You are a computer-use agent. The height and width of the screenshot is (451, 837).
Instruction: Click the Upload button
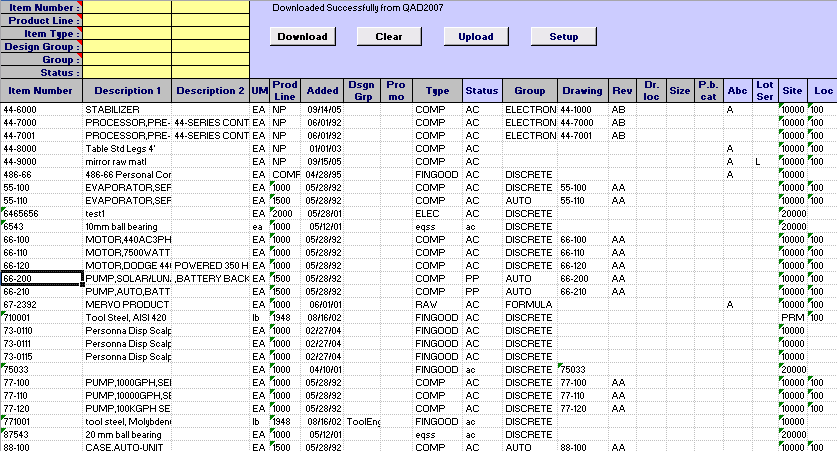476,37
